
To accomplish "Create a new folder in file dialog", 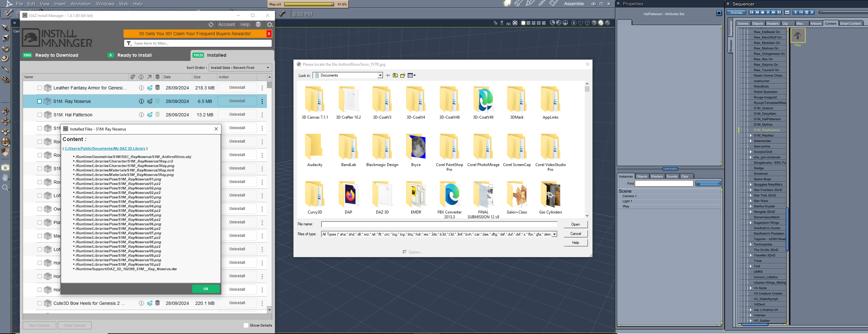I will coord(403,75).
